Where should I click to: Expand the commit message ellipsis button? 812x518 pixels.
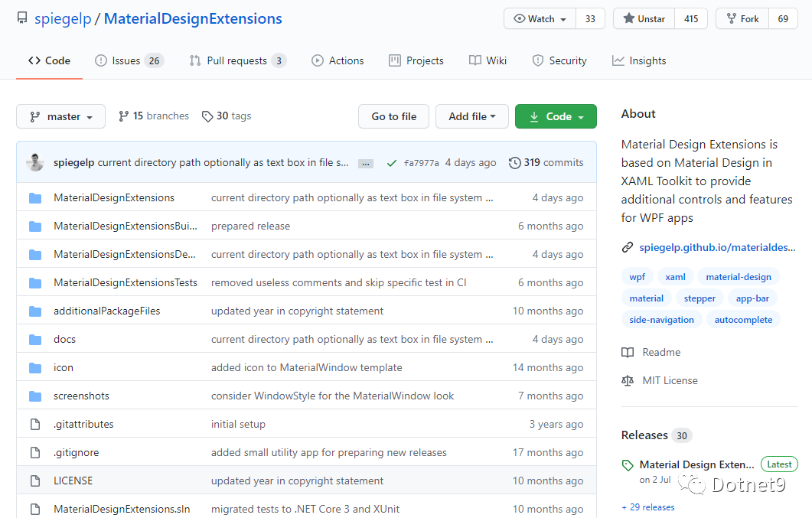tap(366, 164)
